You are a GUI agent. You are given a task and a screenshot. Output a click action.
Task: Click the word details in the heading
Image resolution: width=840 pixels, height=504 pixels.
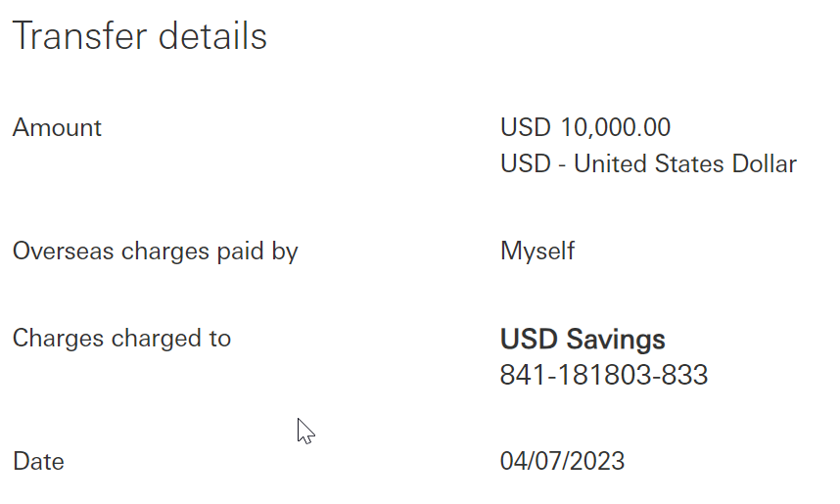211,36
